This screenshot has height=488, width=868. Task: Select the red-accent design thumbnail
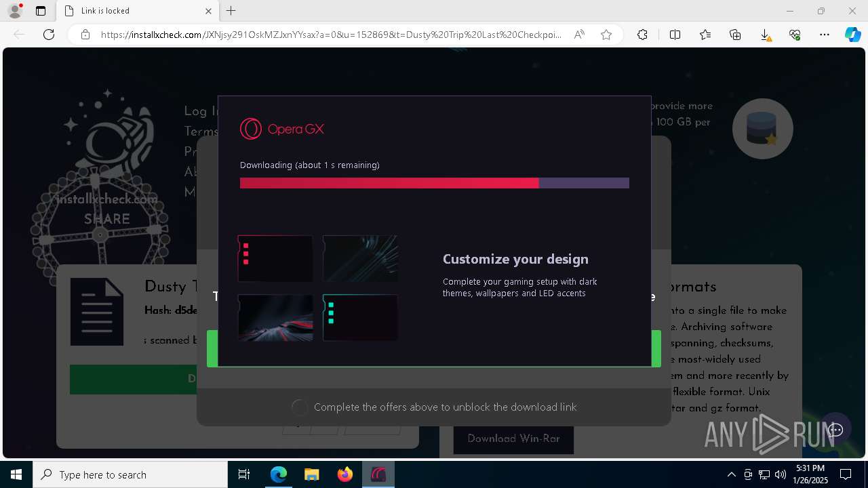click(x=275, y=258)
